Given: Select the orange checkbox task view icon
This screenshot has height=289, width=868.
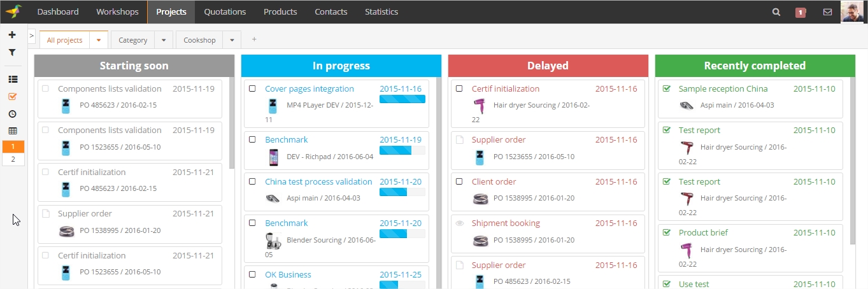Looking at the screenshot, I should tap(13, 97).
